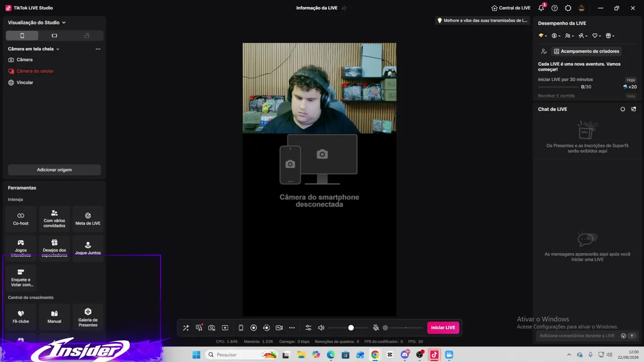Click the Iniciar LIVE por 30 minutos progress bar

coord(558,87)
